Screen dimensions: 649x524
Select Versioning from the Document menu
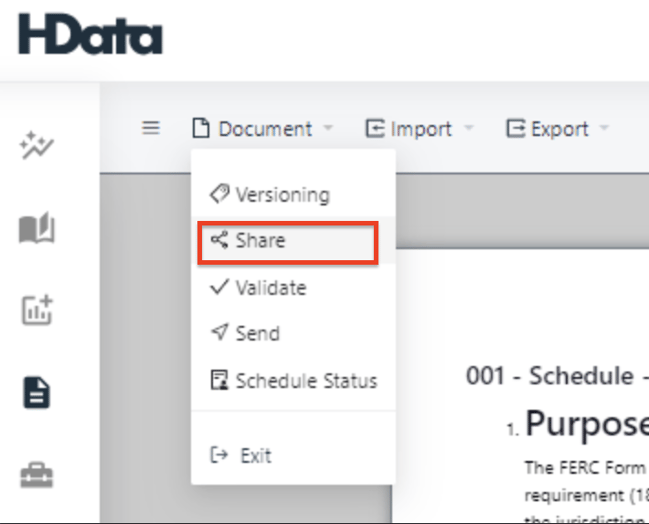tap(281, 194)
